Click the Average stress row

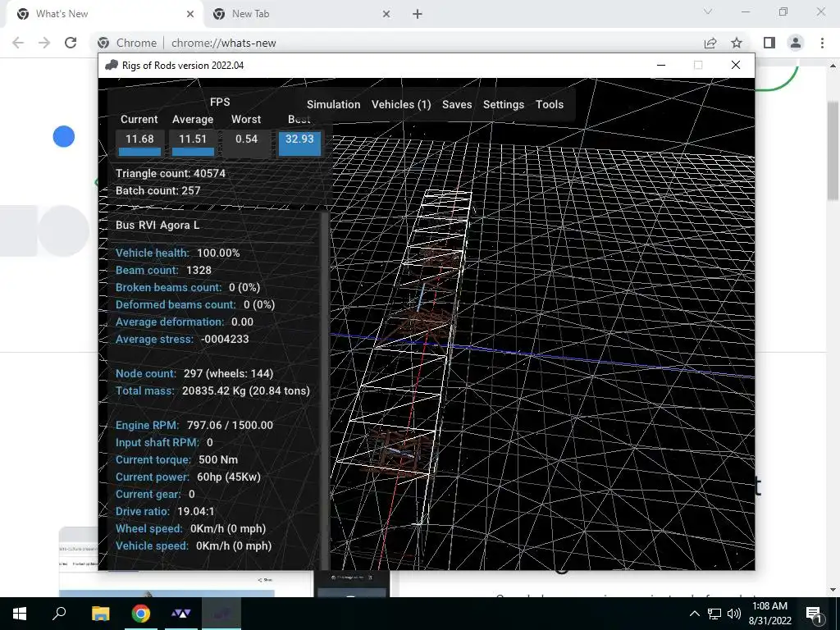coord(182,339)
